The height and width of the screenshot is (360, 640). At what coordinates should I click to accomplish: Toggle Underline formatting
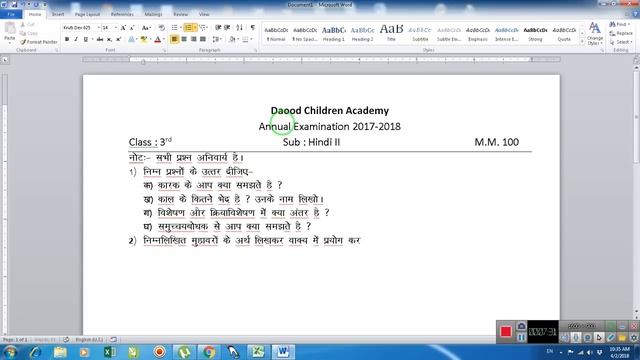85,39
